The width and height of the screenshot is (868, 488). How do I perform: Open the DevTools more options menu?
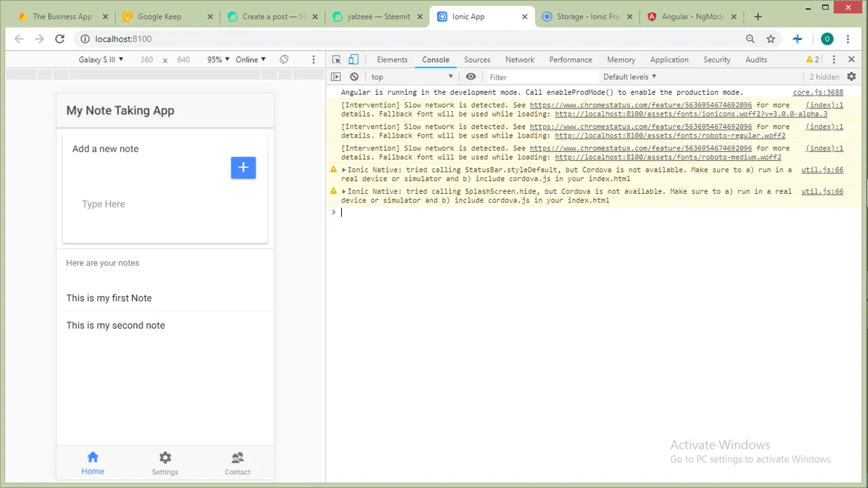coord(834,60)
